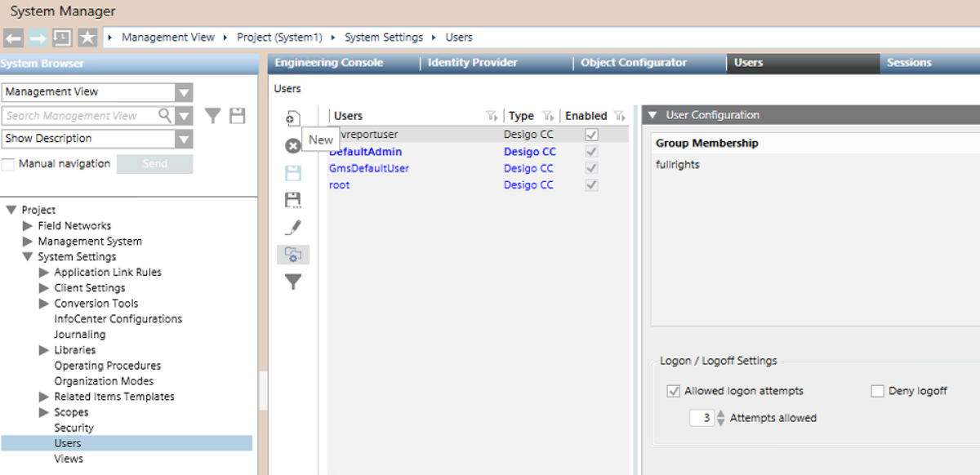Viewport: 980px width, 475px height.
Task: Enable the Deny logoff checkbox
Action: [877, 391]
